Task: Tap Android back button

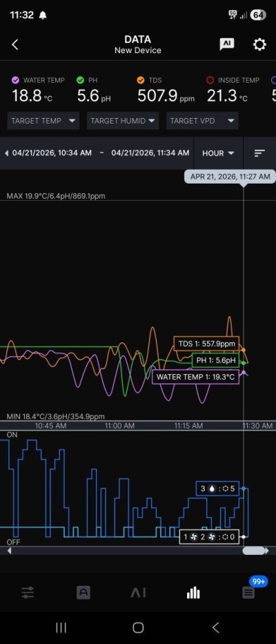Action: (215, 627)
